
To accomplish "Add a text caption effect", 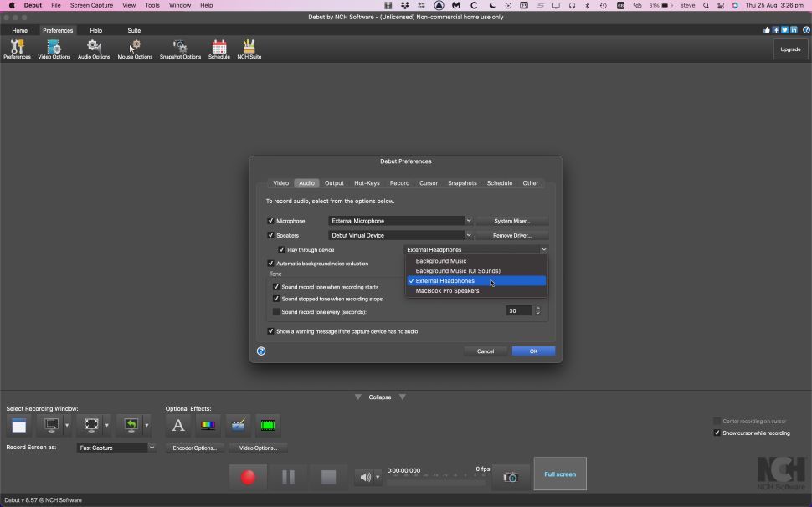I will click(x=178, y=425).
